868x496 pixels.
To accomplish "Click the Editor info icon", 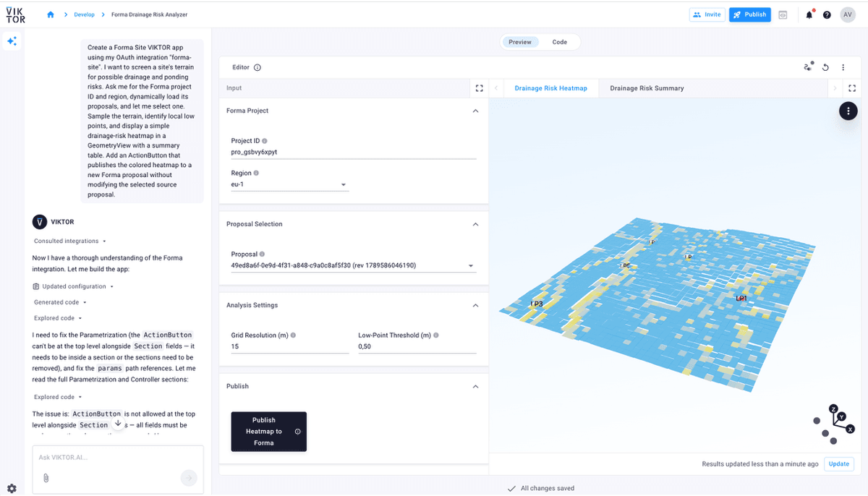I will pyautogui.click(x=258, y=67).
